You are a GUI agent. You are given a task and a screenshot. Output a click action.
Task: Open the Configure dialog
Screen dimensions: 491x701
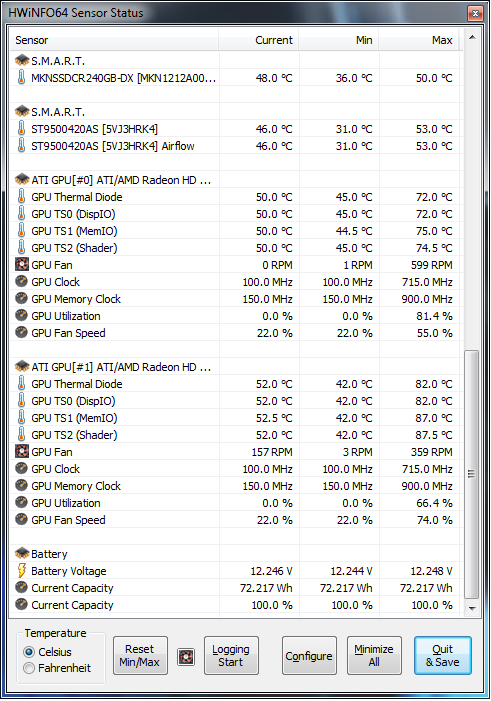click(x=309, y=655)
